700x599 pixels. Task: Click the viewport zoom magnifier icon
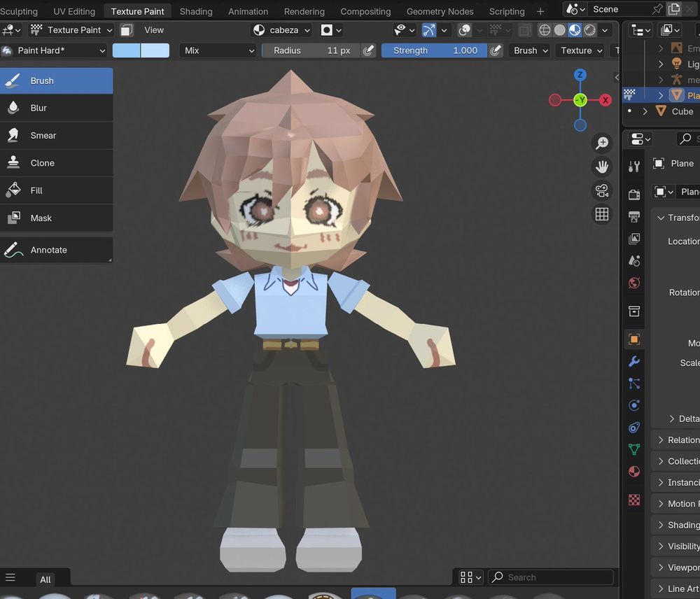pos(602,143)
